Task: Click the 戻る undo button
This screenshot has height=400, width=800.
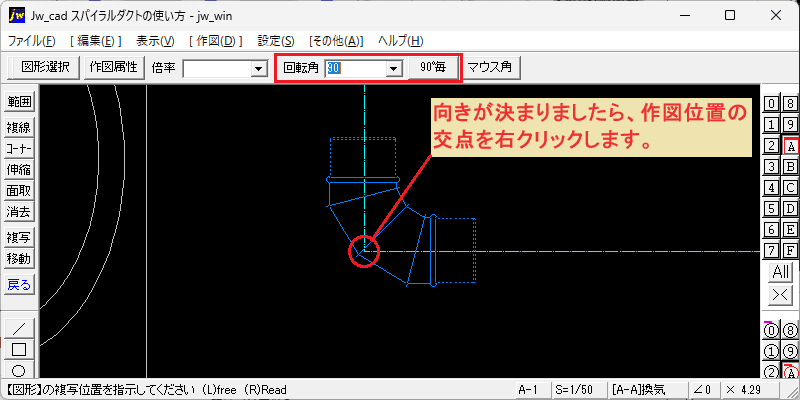Action: 19,285
